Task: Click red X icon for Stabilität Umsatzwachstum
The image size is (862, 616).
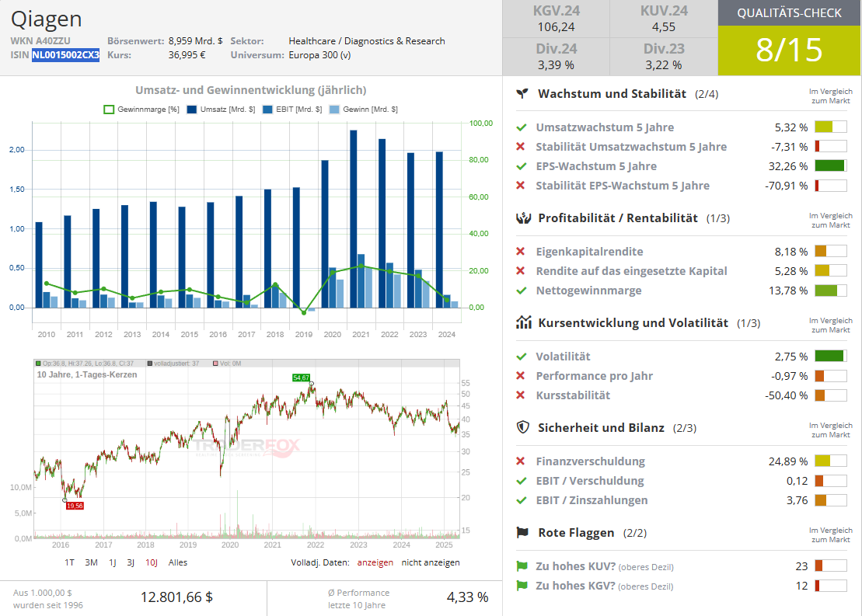Action: [521, 147]
